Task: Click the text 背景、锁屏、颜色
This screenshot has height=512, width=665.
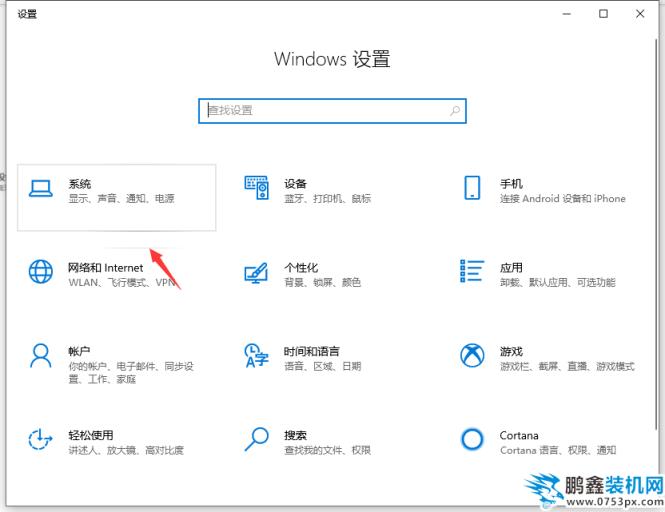Action: click(x=322, y=283)
